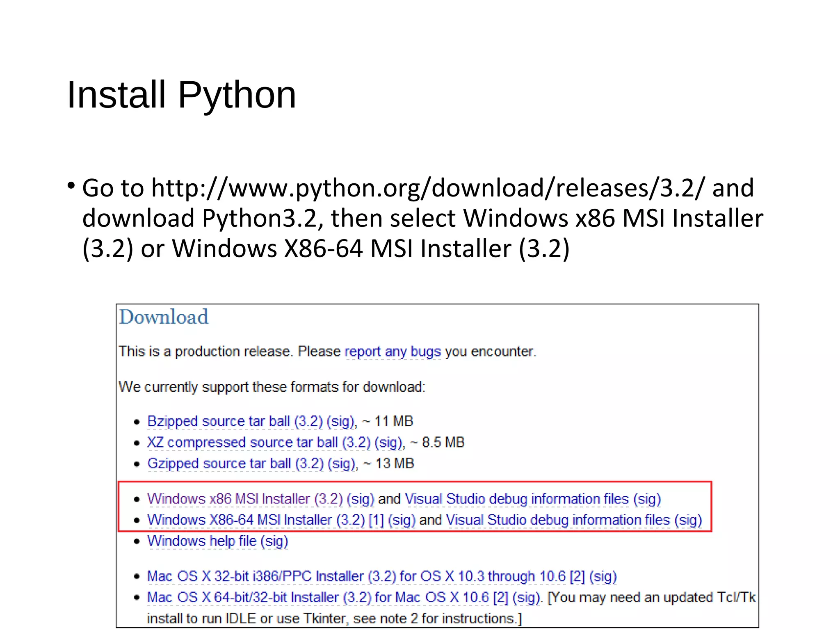Click footnote [2] in Mac 32-bit row
This screenshot has height=630, width=840.
[577, 576]
